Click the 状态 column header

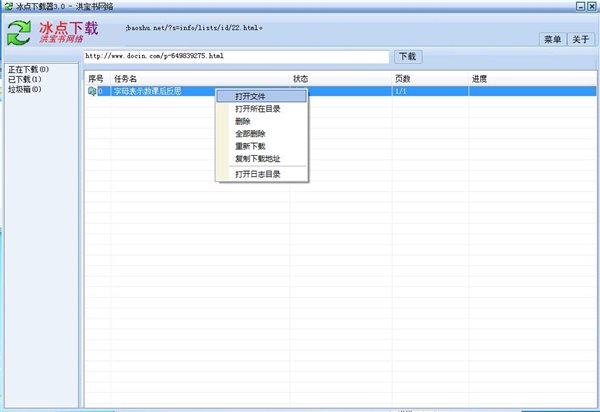(x=341, y=79)
